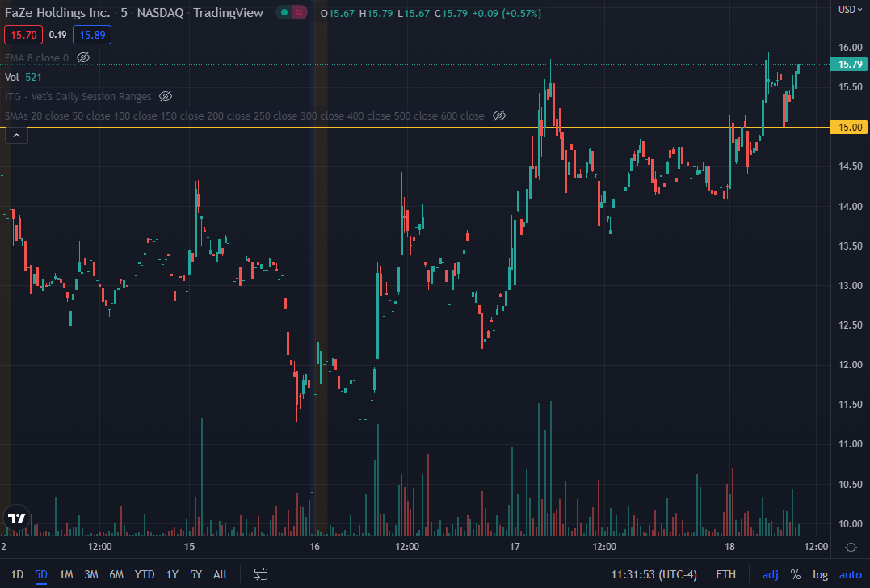The width and height of the screenshot is (870, 588).
Task: Click the SMAs 20 close 50 close legend text
Action: 244,116
